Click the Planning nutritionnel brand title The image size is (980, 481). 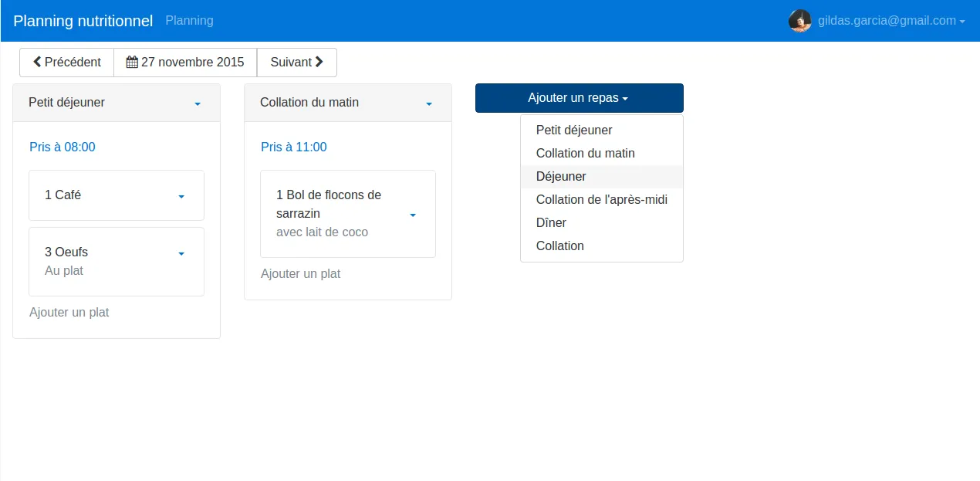[x=83, y=21]
